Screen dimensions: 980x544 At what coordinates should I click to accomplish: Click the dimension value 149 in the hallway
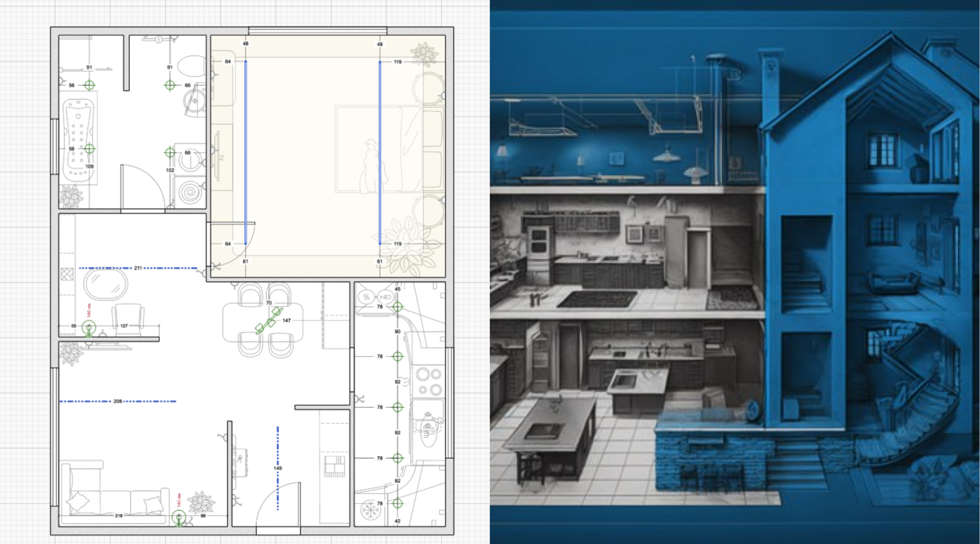278,468
